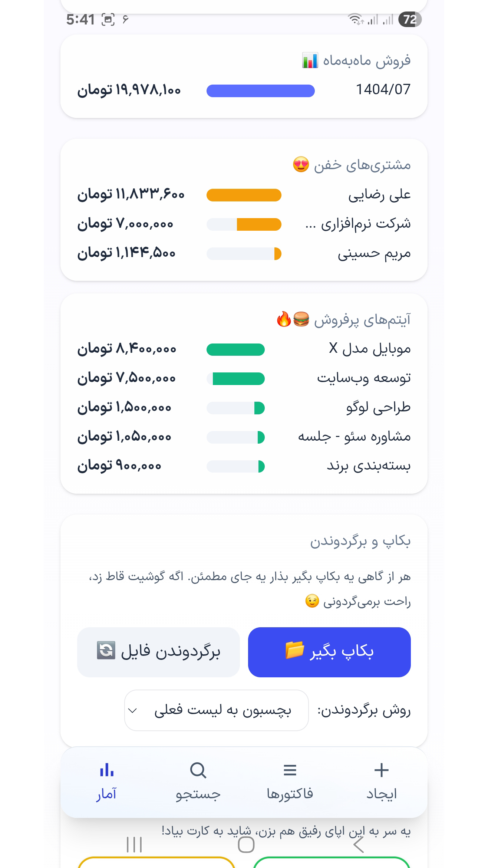Open the فاکتورها invoices list icon
The width and height of the screenshot is (488, 868).
(290, 770)
